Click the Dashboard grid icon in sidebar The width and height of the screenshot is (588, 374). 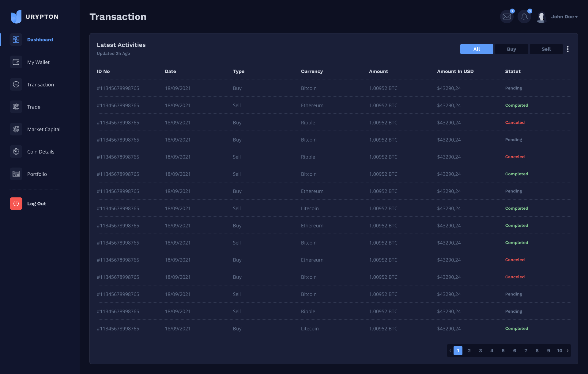16,40
